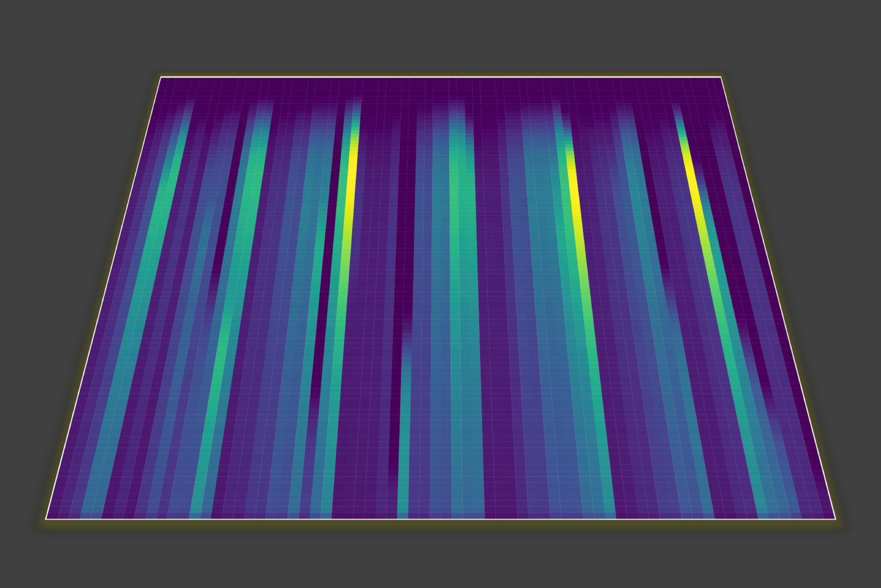Click the dark purple strip along the top edge
This screenshot has height=588, width=881.
pyautogui.click(x=440, y=88)
